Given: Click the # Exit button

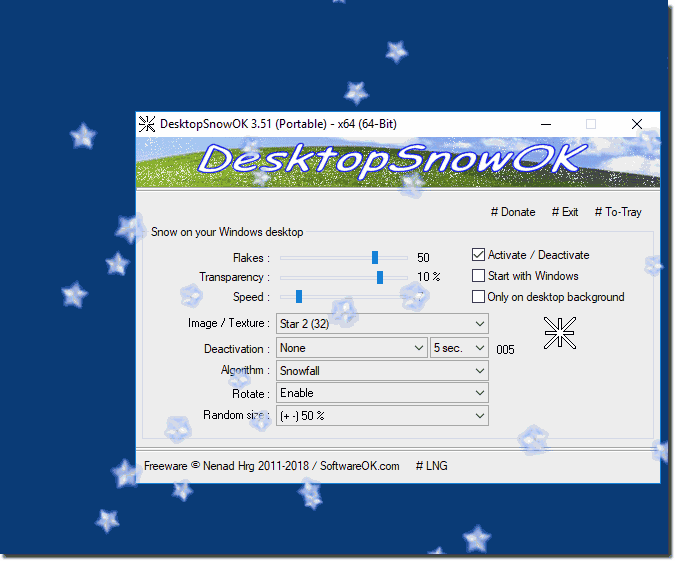Looking at the screenshot, I should (565, 212).
